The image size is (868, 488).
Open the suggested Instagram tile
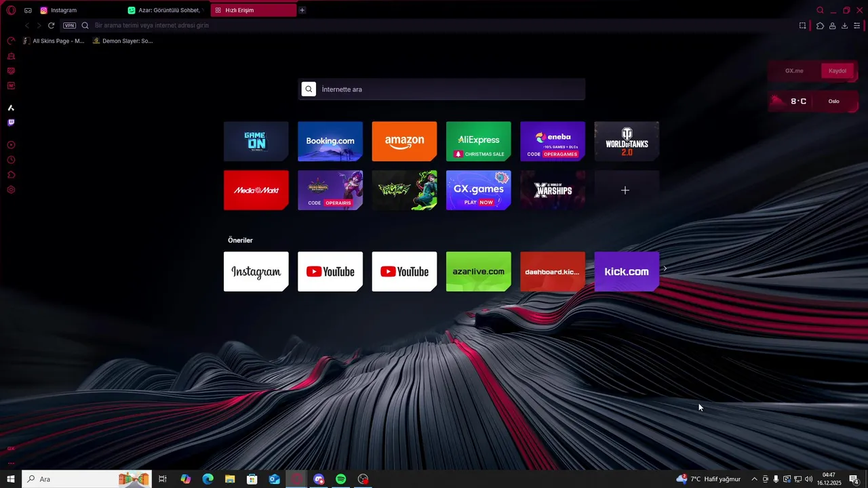(x=256, y=271)
